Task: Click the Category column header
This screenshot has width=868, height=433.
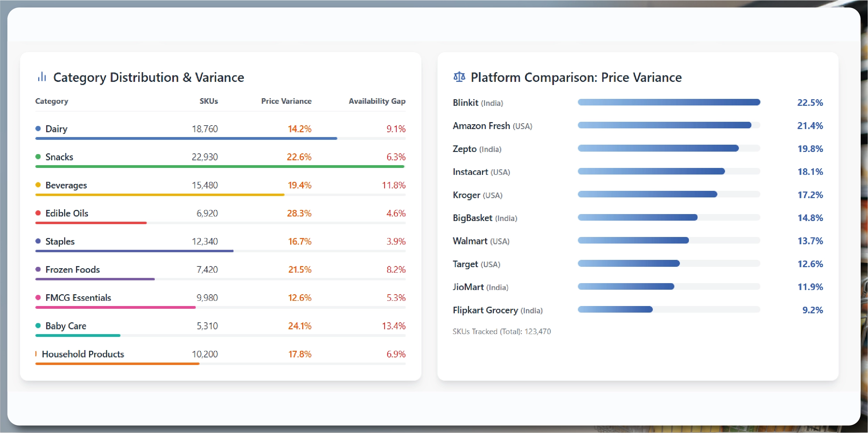Action: (x=52, y=101)
